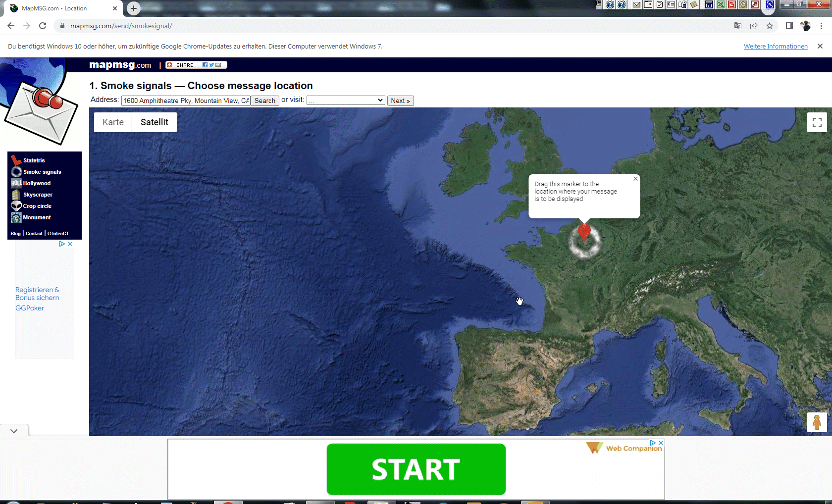This screenshot has height=504, width=832.
Task: Open the Monument link
Action: (37, 217)
